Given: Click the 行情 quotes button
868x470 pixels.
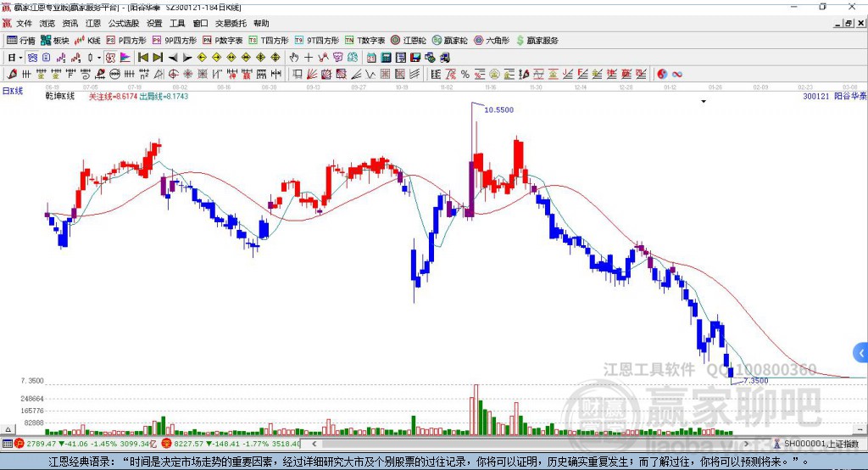Looking at the screenshot, I should (21, 41).
